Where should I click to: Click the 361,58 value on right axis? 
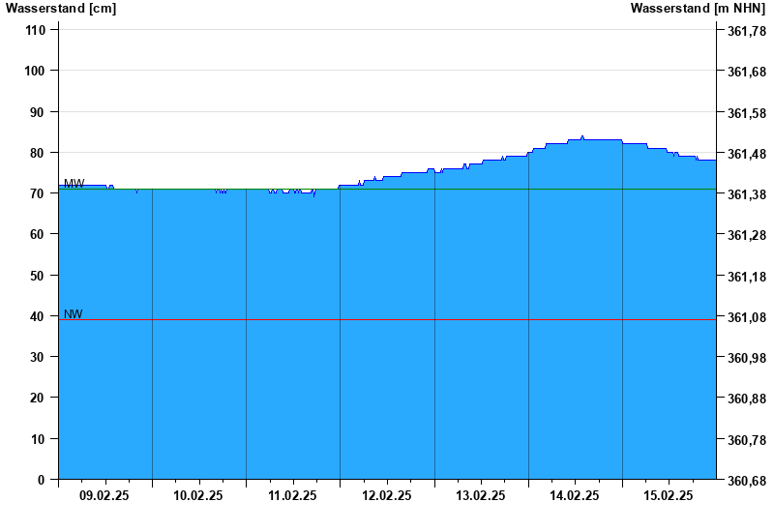coord(747,113)
